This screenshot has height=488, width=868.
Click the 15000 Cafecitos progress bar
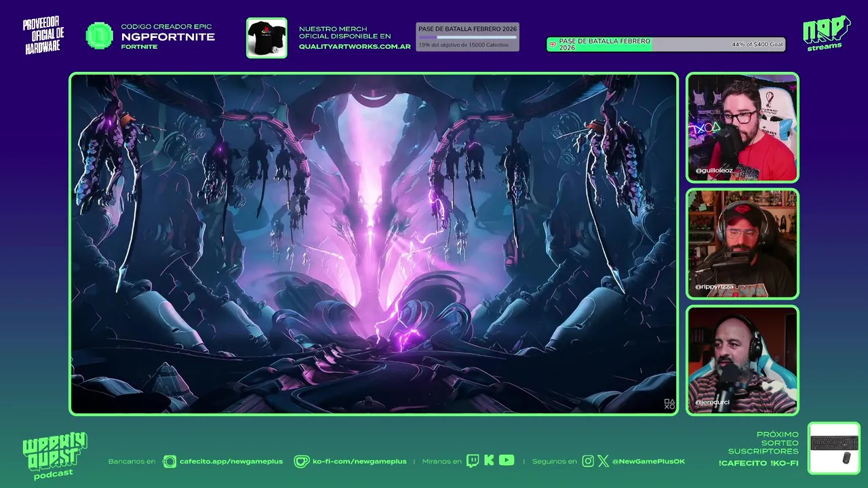(x=467, y=37)
